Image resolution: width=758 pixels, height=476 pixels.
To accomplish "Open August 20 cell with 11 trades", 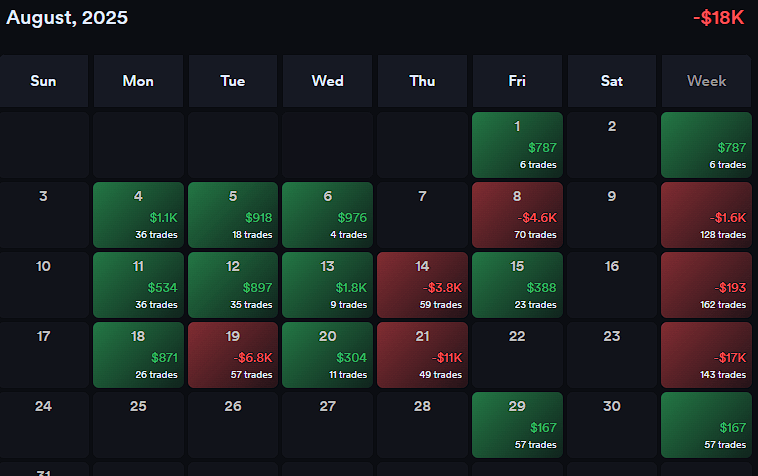I will click(327, 354).
